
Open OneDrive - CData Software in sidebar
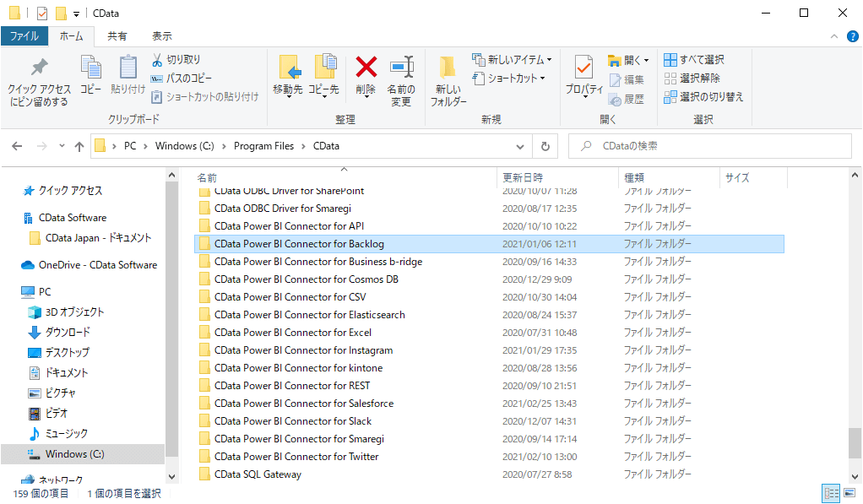coord(97,265)
